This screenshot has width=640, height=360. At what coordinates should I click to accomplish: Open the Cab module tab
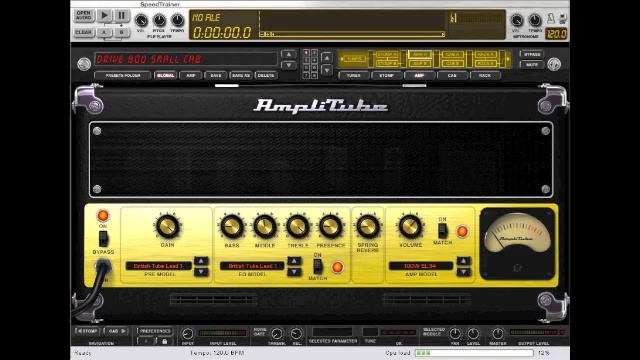(x=452, y=76)
